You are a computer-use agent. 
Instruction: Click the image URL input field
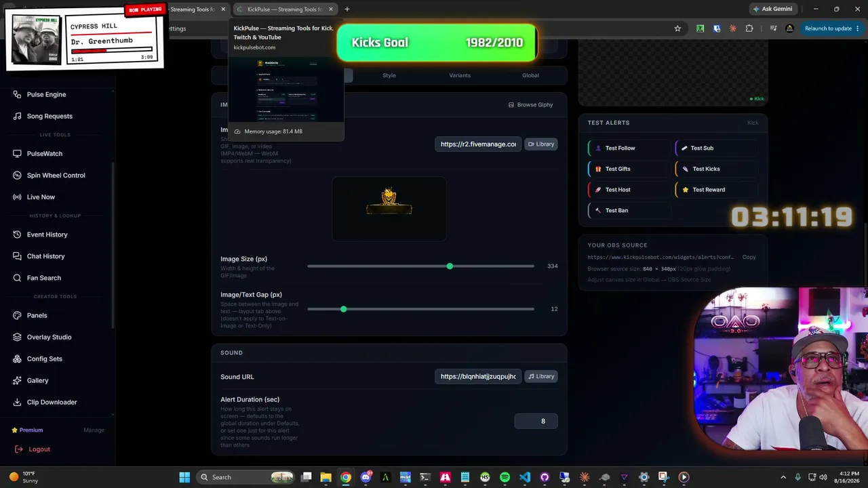click(478, 144)
